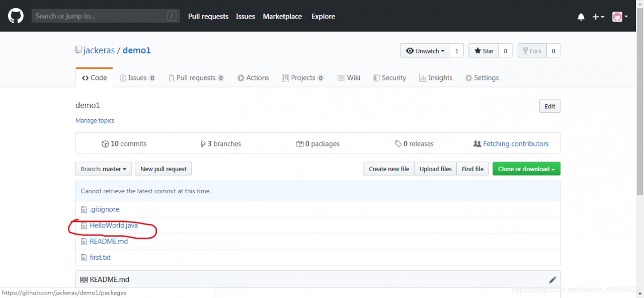
Task: Open Explore in the top navigation
Action: tap(323, 16)
